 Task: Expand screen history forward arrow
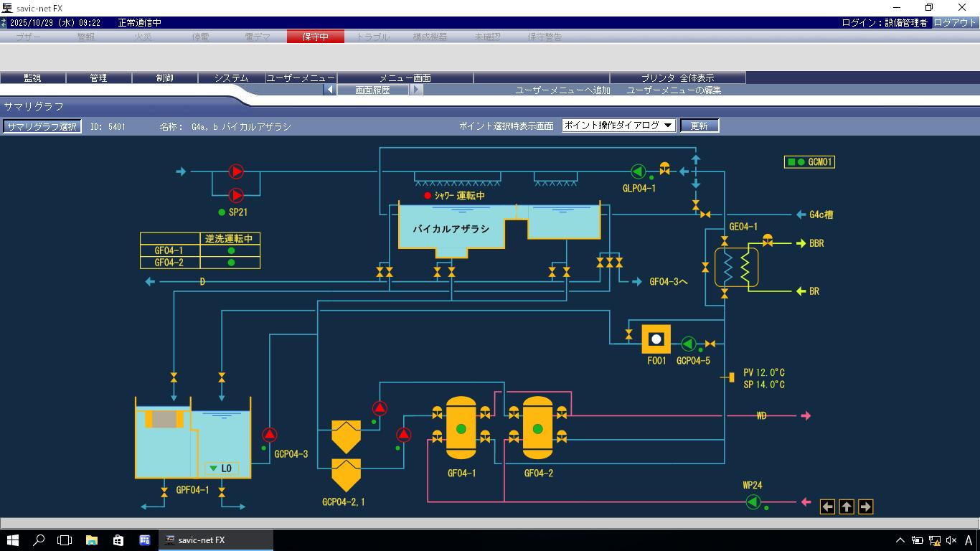416,90
